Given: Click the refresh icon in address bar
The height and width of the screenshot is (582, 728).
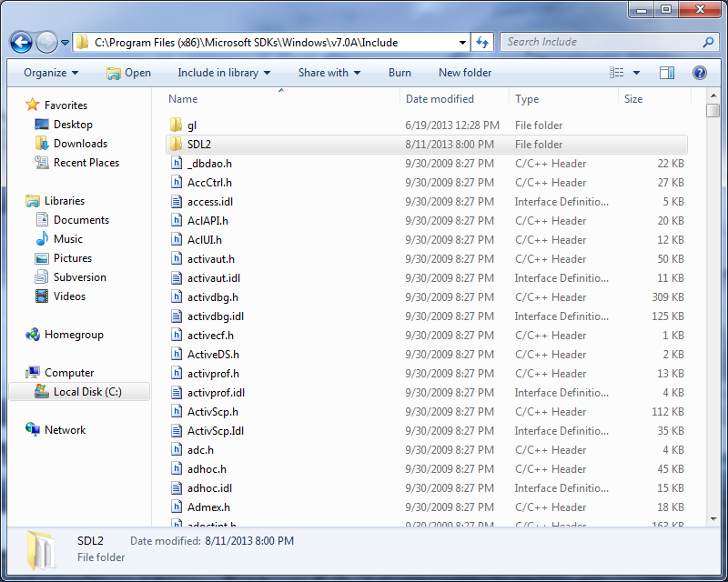Looking at the screenshot, I should coord(482,42).
